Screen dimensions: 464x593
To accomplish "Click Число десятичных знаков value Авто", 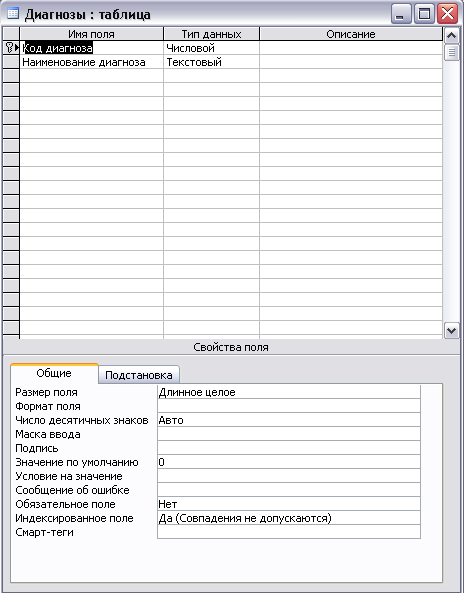I will [x=289, y=420].
